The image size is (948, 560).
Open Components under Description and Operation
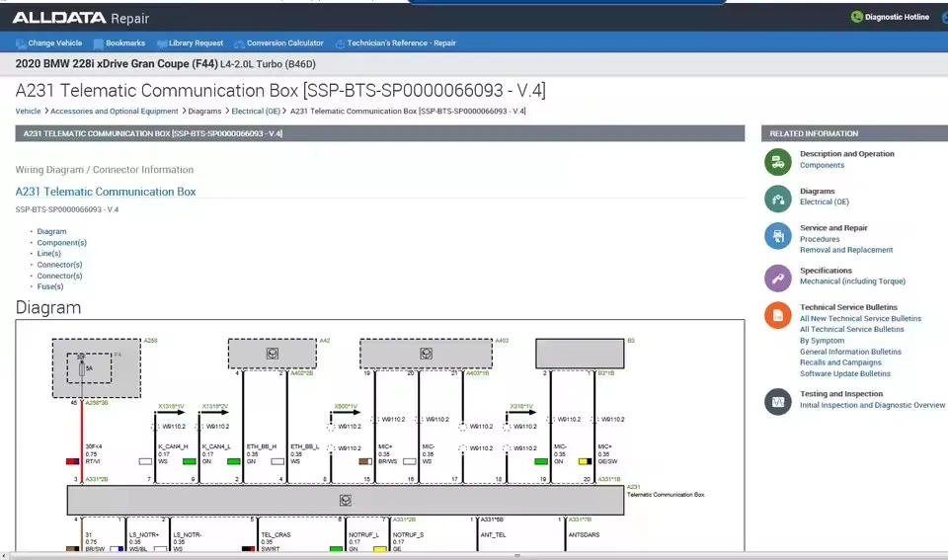822,165
